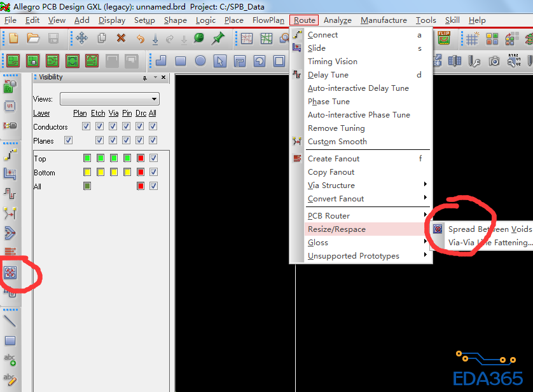The width and height of the screenshot is (533, 392).
Task: Pin the Visibility panel
Action: pyautogui.click(x=145, y=78)
